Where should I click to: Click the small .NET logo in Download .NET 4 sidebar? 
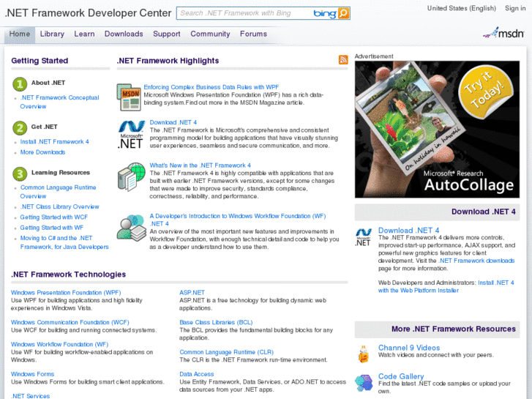[x=364, y=237]
